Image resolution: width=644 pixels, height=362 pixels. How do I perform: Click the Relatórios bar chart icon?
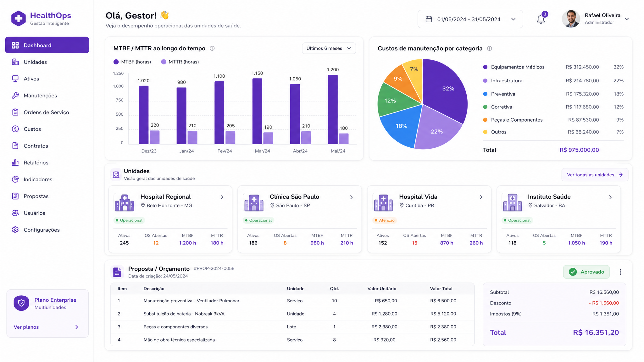[x=15, y=162]
